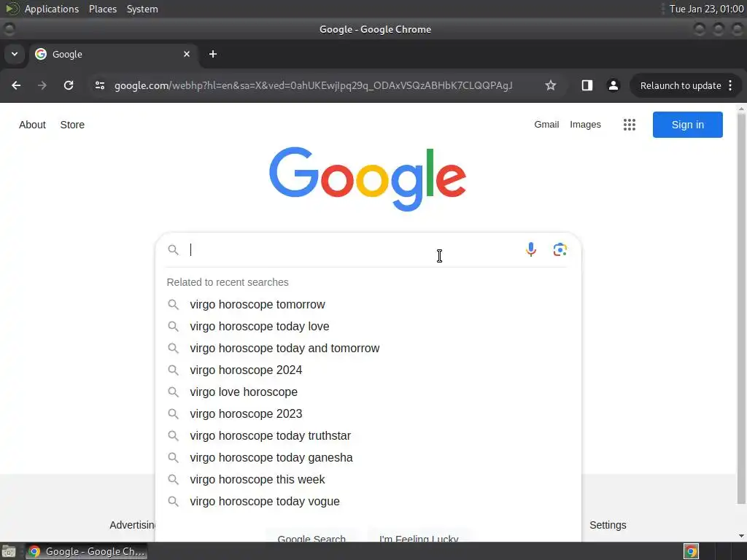Click the forward navigation arrow
747x560 pixels.
(42, 85)
